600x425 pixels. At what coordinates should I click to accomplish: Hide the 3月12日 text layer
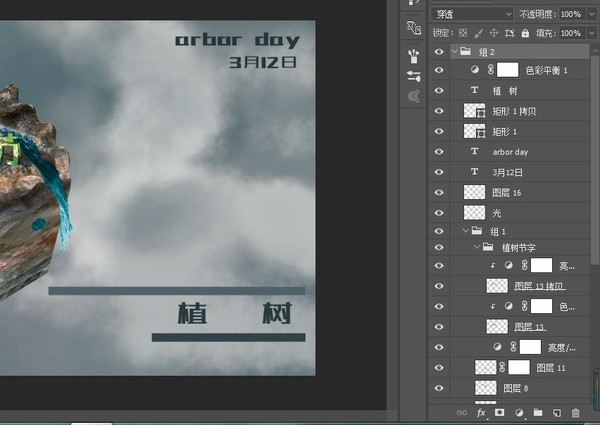click(x=439, y=172)
